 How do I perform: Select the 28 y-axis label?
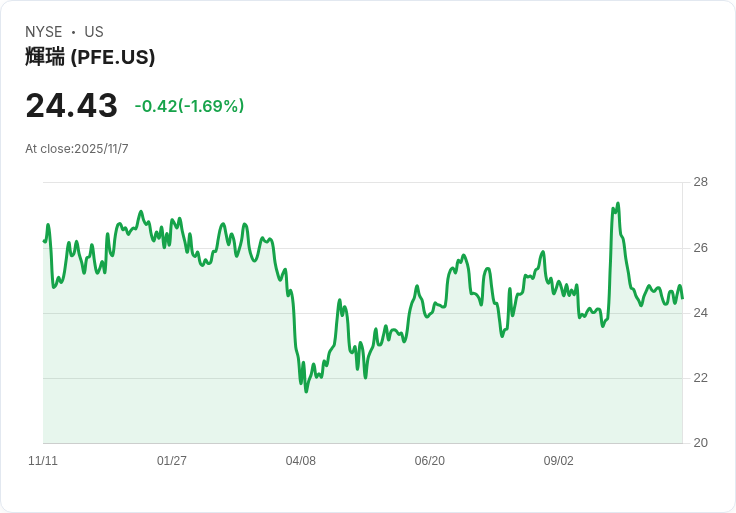tap(700, 182)
